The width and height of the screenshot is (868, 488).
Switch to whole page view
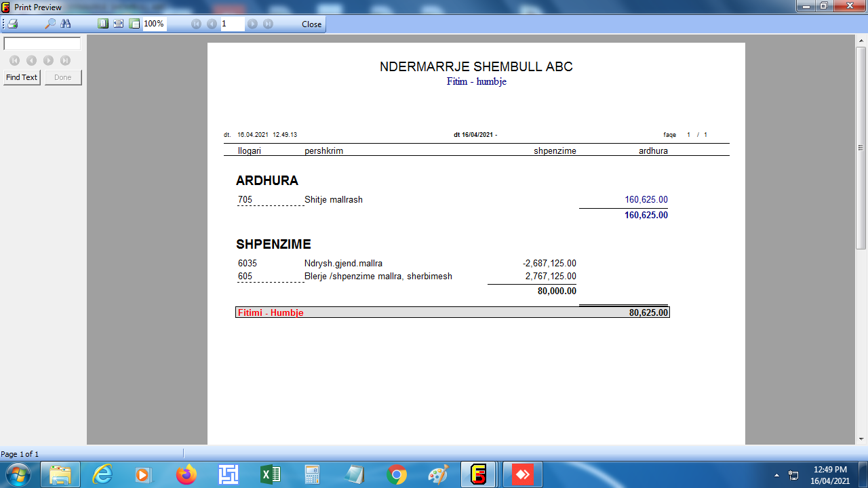click(103, 24)
